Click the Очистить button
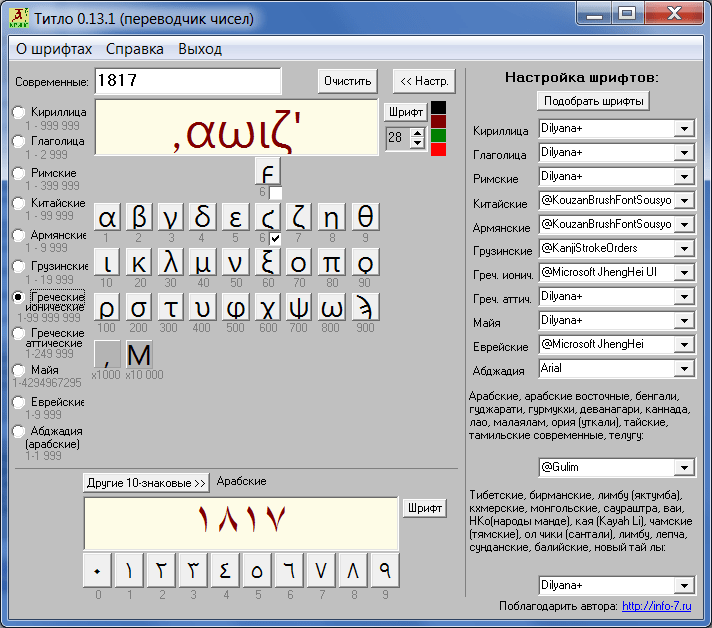The width and height of the screenshot is (712, 628). coord(347,81)
